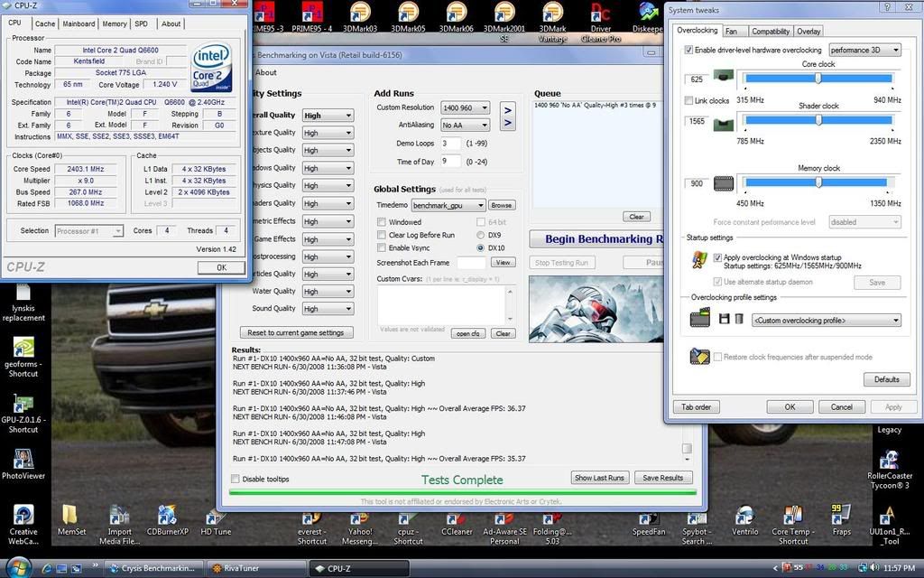924x578 pixels.
Task: Open the Game Effects dropdown
Action: point(328,239)
